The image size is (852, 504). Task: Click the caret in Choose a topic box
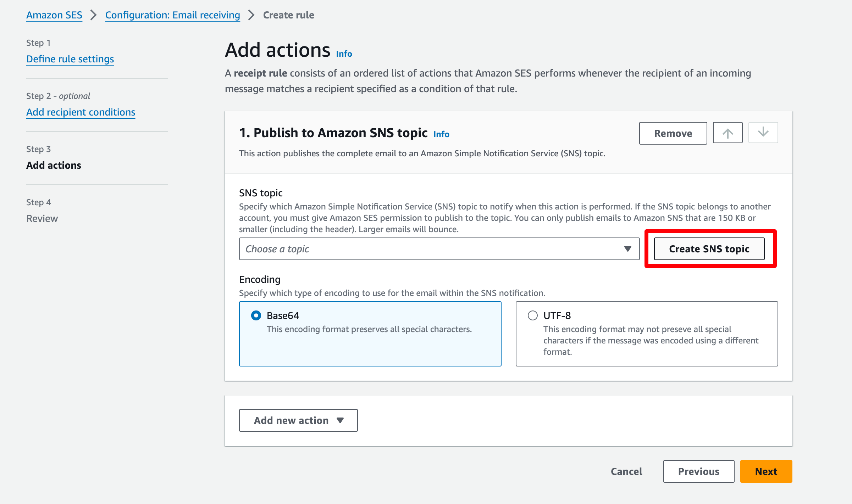click(627, 249)
